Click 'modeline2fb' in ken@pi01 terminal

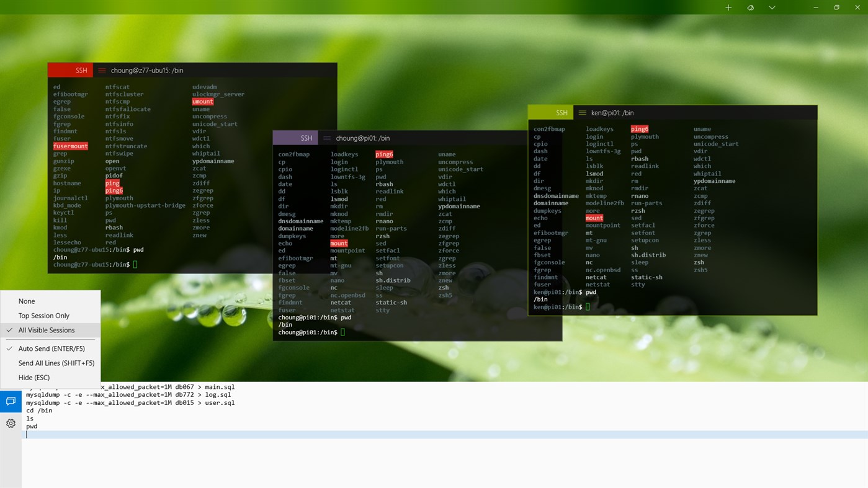point(605,203)
